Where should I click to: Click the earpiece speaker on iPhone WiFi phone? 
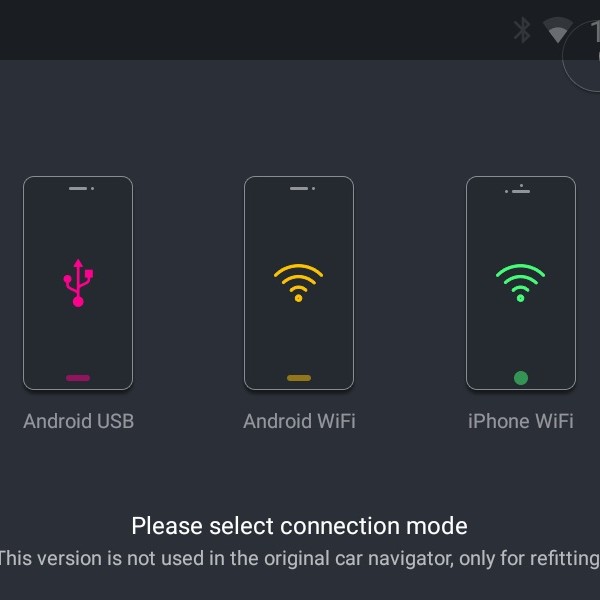[x=521, y=191]
